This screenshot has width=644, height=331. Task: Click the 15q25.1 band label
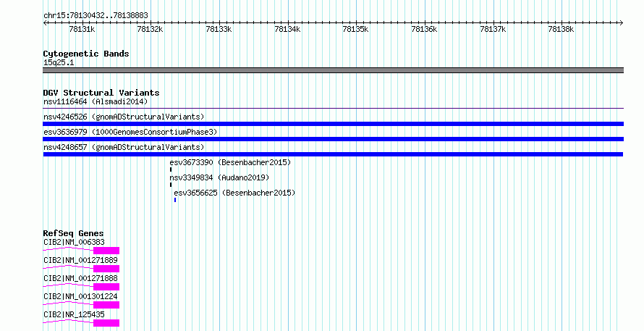(59, 63)
